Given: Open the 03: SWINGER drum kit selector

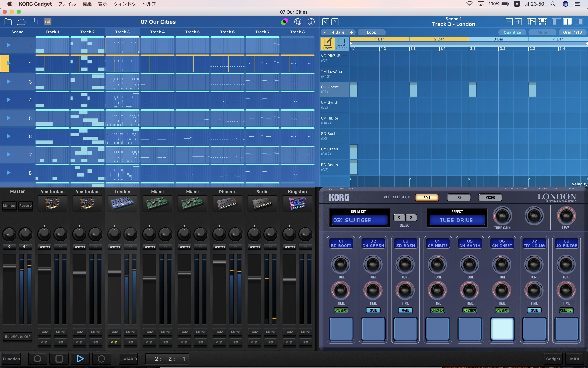Looking at the screenshot, I should [x=360, y=220].
